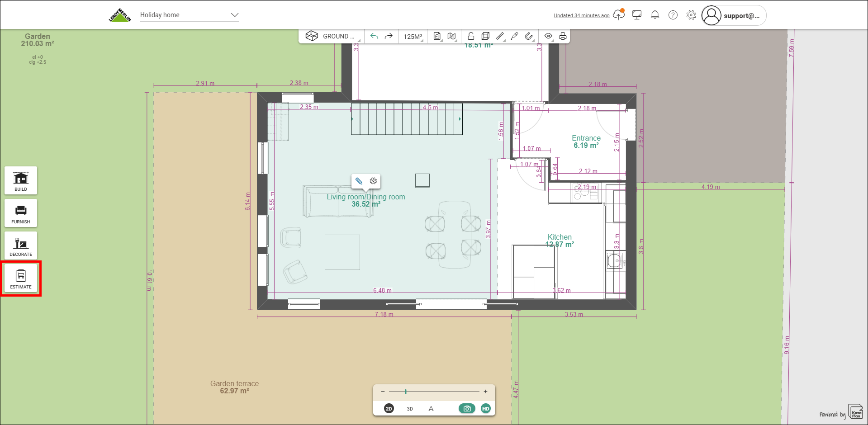This screenshot has height=425, width=868.
Task: Open the Build tools panel
Action: 21,180
